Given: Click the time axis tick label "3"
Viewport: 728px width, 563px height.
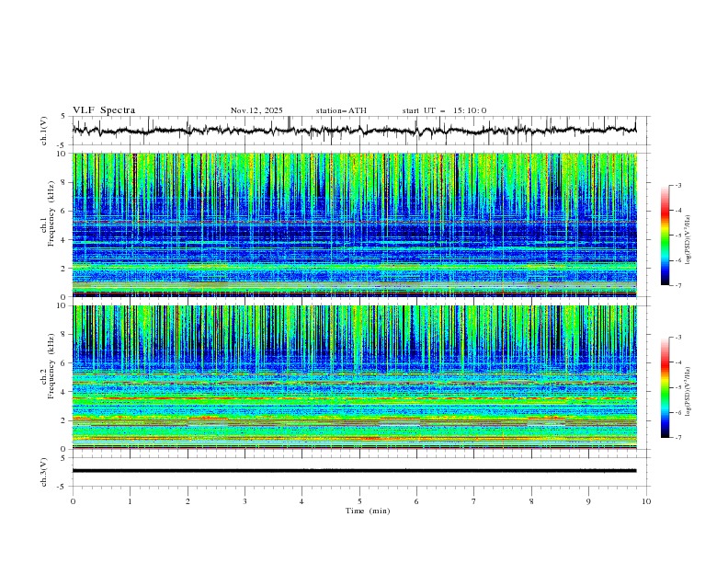Looking at the screenshot, I should point(245,501).
